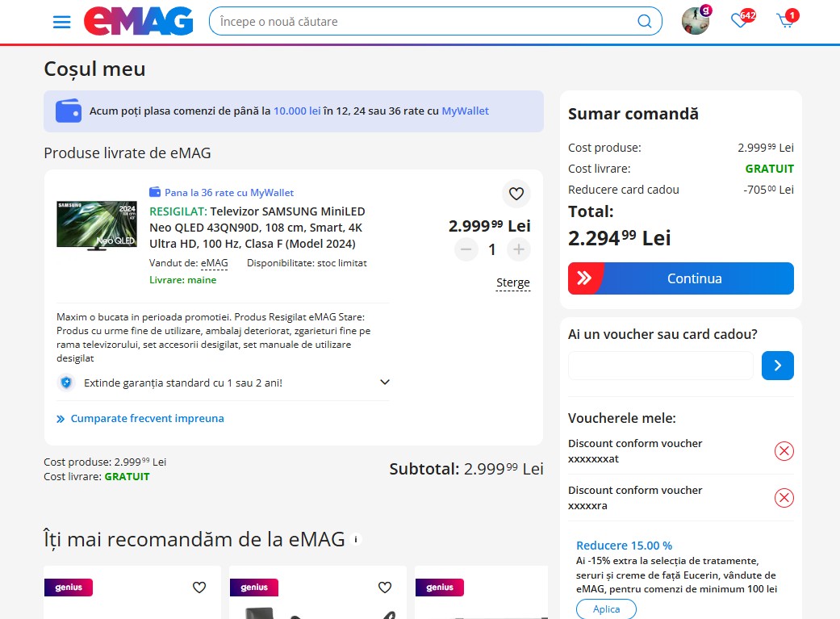
Task: Click the voucher code input field
Action: [x=661, y=366]
